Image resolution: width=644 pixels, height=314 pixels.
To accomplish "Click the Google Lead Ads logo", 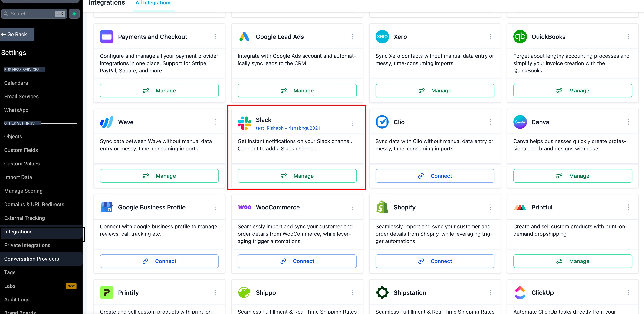I will [244, 37].
